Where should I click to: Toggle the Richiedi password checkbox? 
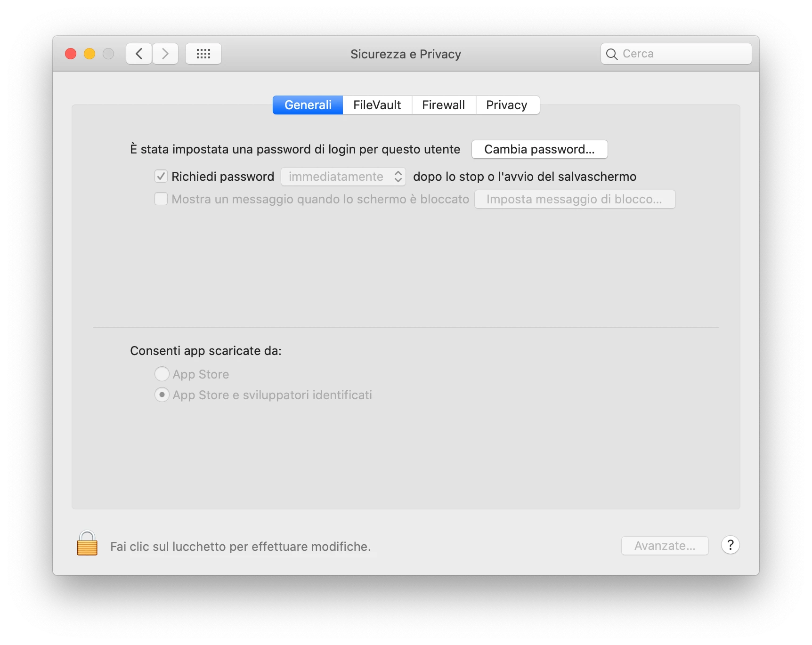(x=161, y=176)
